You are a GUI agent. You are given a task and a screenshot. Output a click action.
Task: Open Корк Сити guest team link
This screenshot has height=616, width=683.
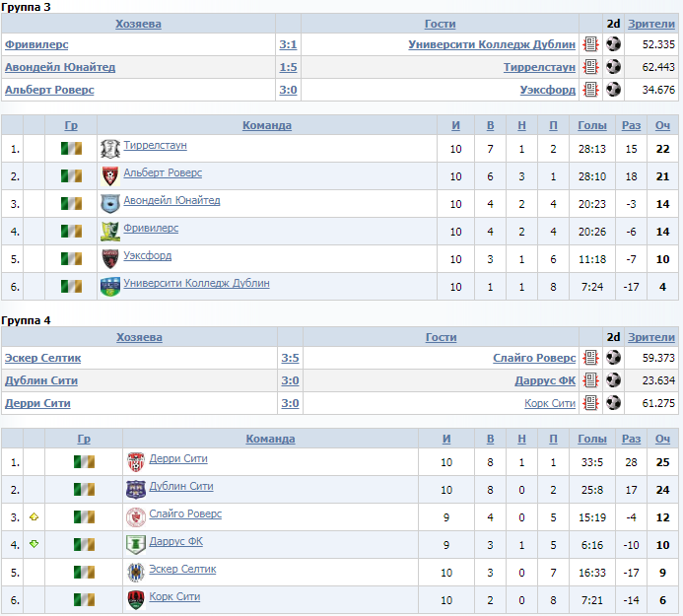550,403
